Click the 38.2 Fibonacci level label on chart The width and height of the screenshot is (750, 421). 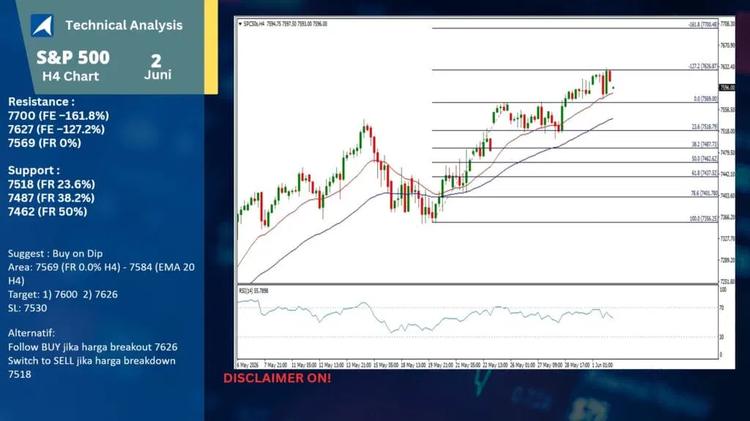click(705, 144)
